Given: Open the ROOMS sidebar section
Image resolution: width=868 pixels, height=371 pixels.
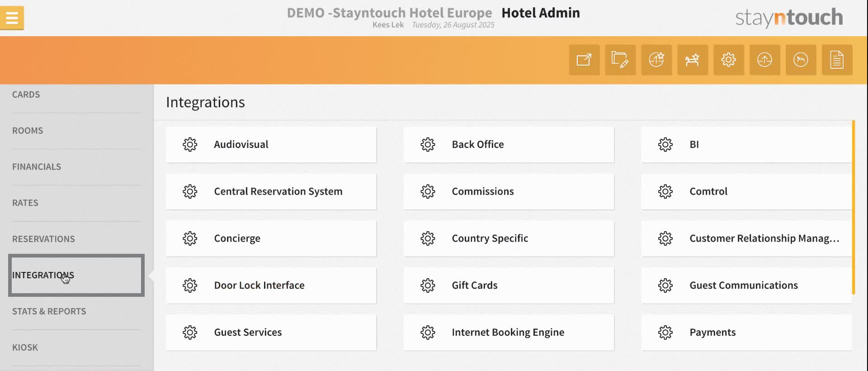Looking at the screenshot, I should click(28, 131).
